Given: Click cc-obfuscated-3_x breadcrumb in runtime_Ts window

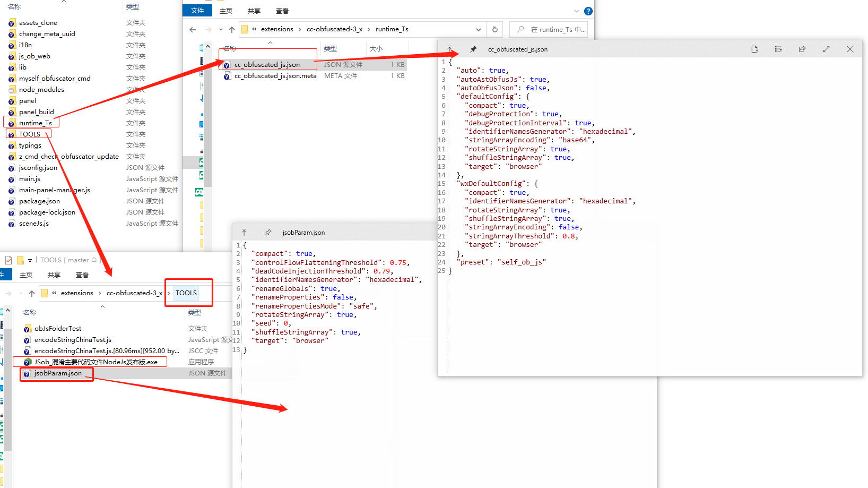Looking at the screenshot, I should click(334, 29).
